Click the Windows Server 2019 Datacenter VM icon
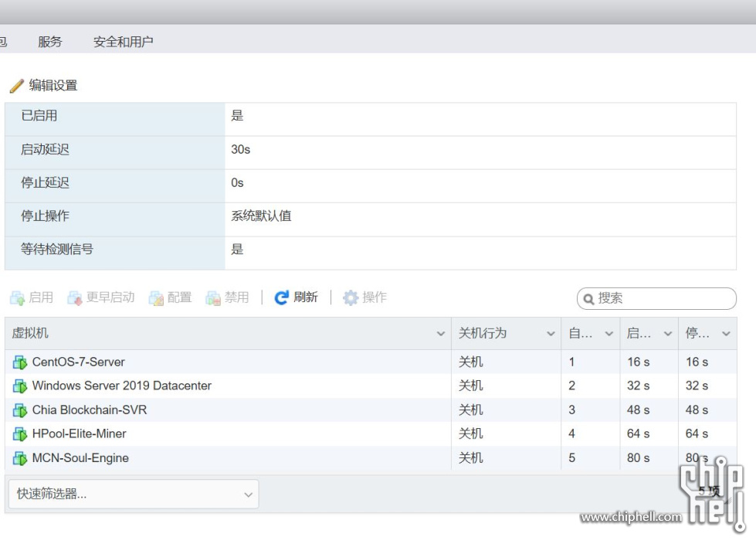756x544 pixels. point(20,386)
